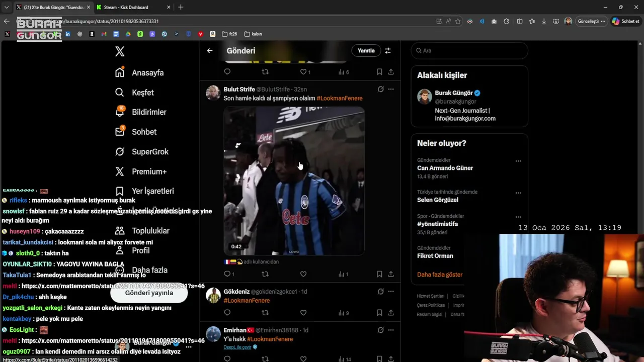This screenshot has width=644, height=362.
Task: Open more options on Gökdeniz post
Action: tap(391, 292)
